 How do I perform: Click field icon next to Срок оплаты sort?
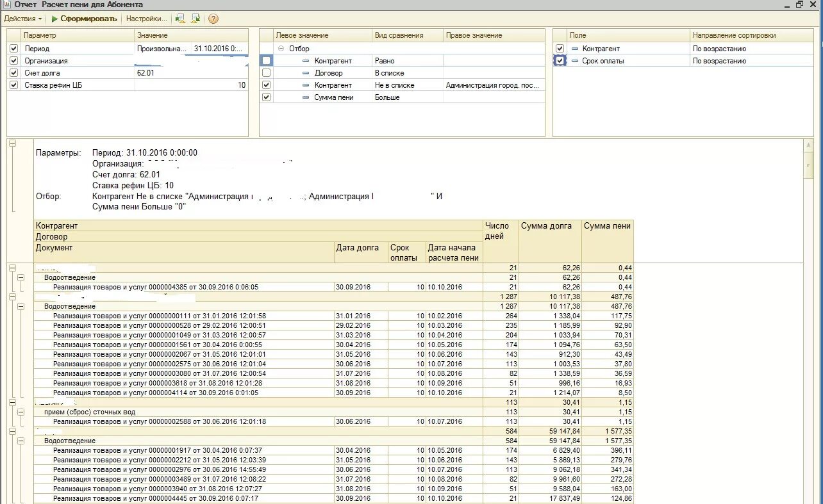[575, 61]
